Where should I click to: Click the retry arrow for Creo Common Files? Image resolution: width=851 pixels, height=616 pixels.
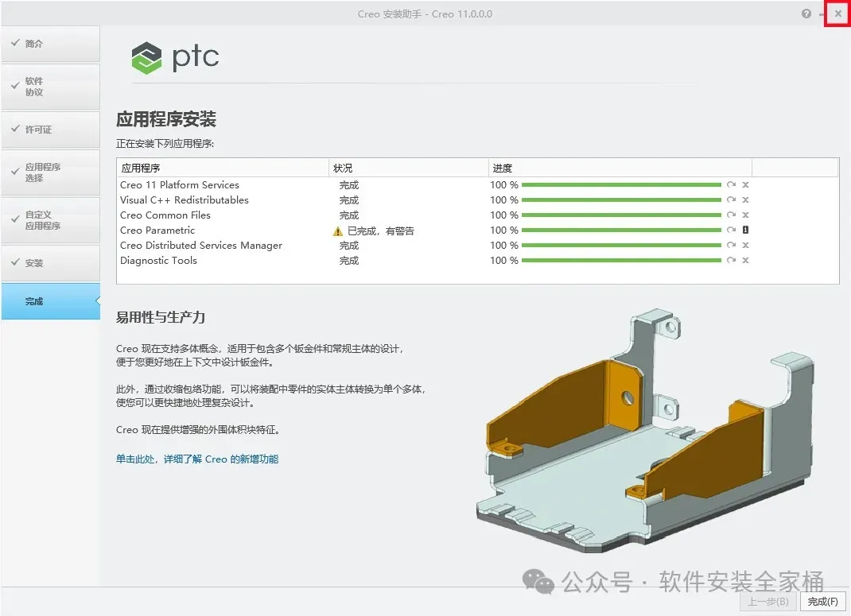tap(731, 215)
